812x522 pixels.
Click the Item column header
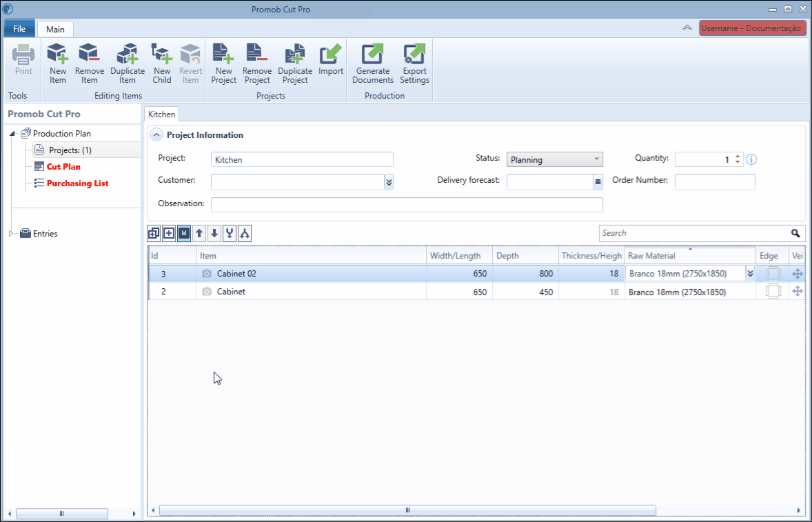click(311, 256)
